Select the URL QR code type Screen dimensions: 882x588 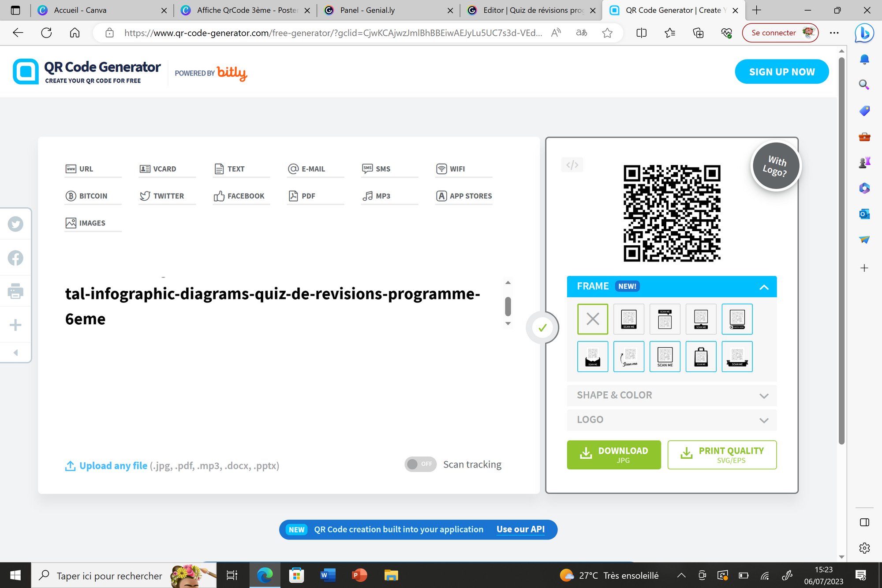click(x=86, y=169)
